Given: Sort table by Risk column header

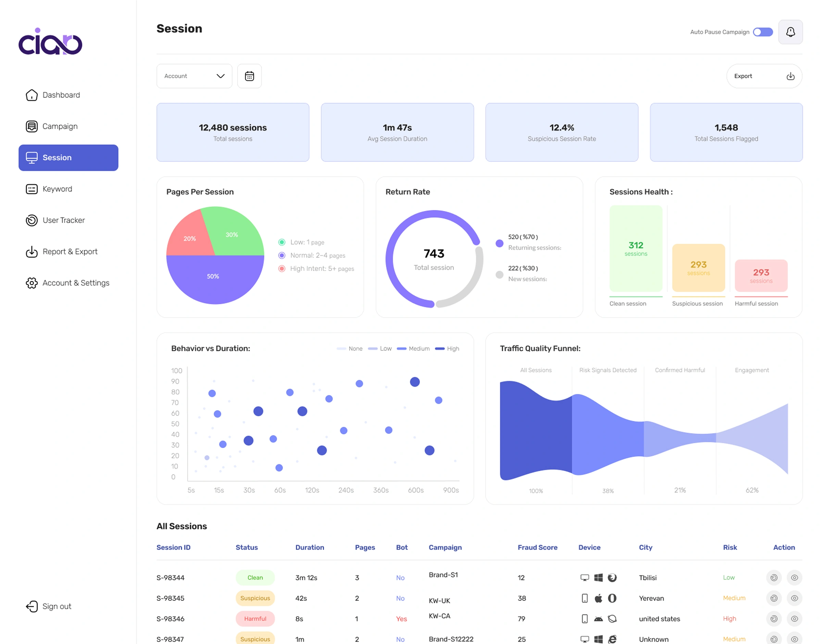Looking at the screenshot, I should [x=730, y=547].
